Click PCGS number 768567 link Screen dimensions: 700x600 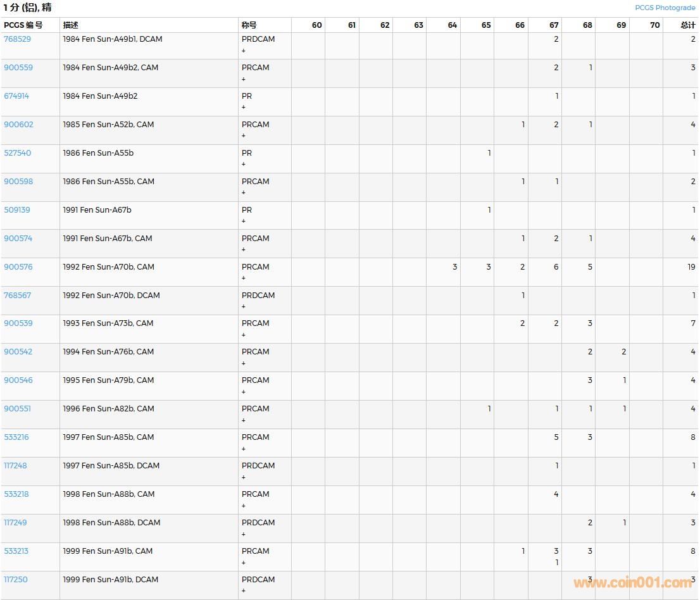[17, 296]
